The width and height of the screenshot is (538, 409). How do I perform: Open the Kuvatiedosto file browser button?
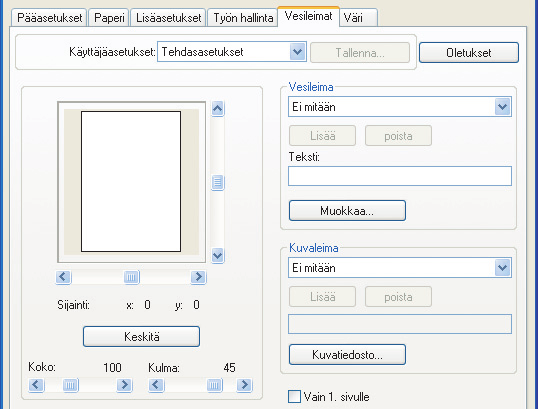347,354
